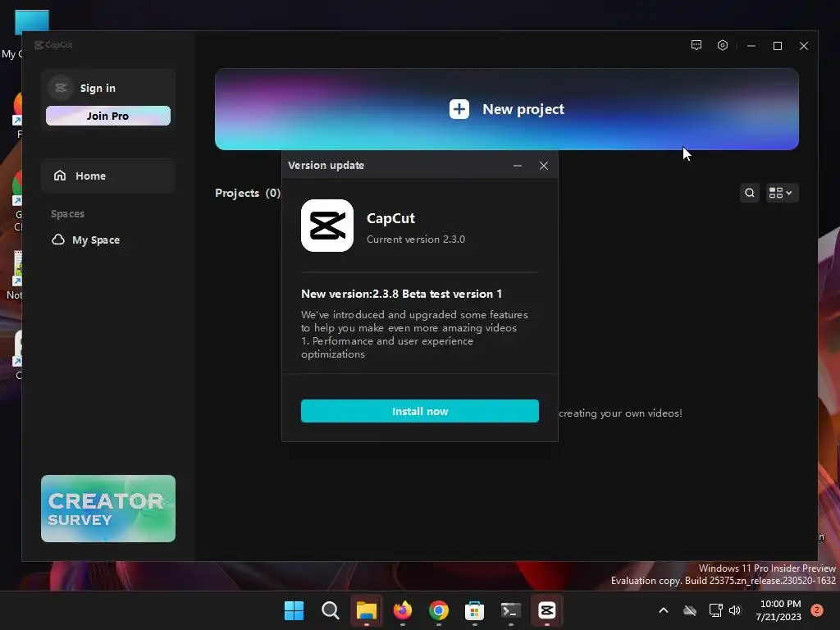Screen dimensions: 840x630
Task: Launch Google Chrome from the taskbar
Action: tap(439, 610)
